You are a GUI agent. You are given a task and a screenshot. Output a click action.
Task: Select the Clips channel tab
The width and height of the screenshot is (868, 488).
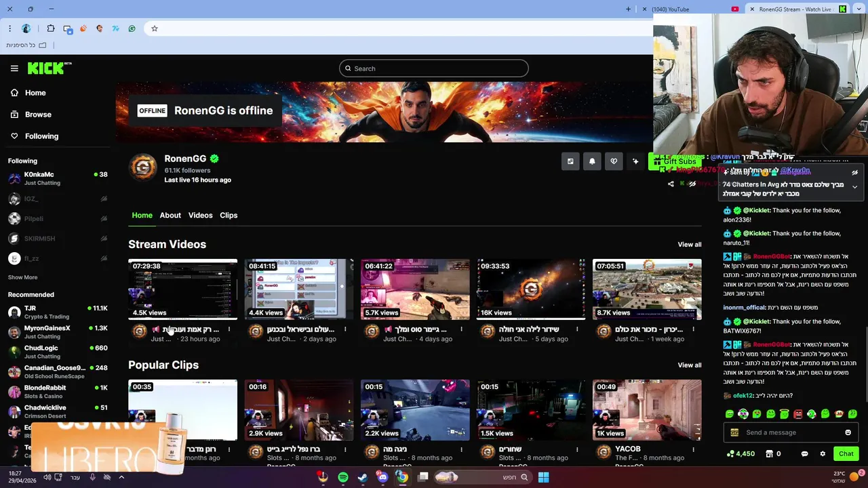click(229, 215)
